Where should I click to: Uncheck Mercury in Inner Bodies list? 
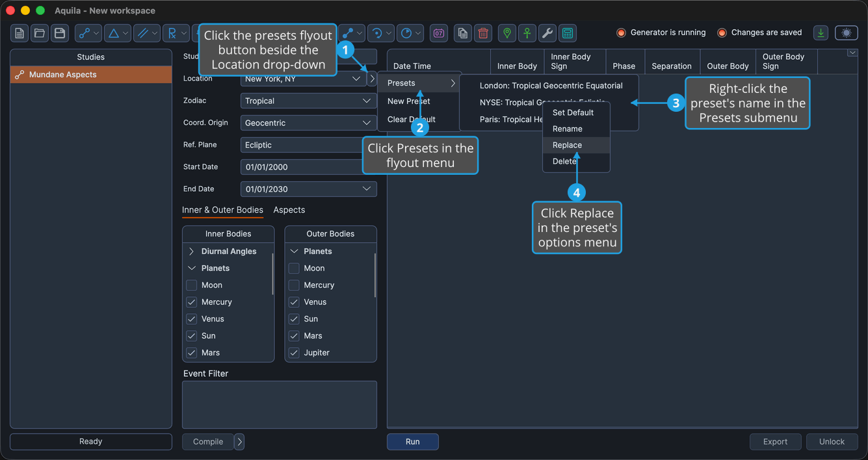pyautogui.click(x=191, y=302)
